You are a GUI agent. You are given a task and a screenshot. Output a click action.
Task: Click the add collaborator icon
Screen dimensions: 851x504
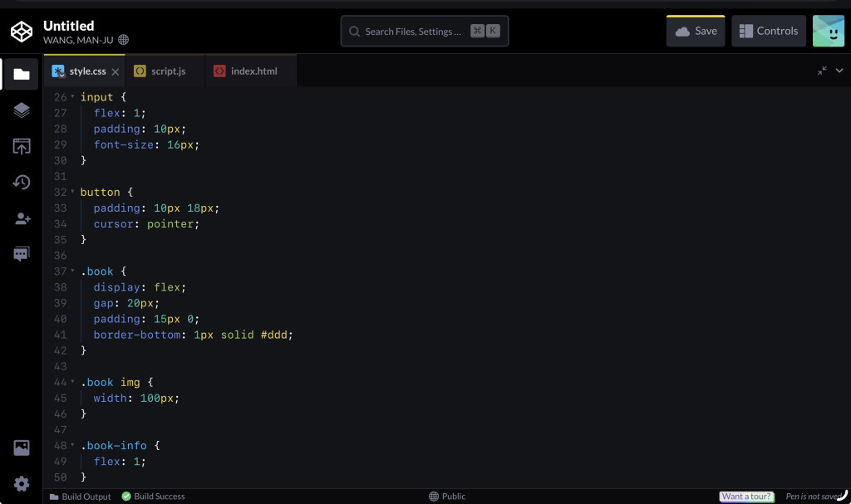tap(22, 218)
